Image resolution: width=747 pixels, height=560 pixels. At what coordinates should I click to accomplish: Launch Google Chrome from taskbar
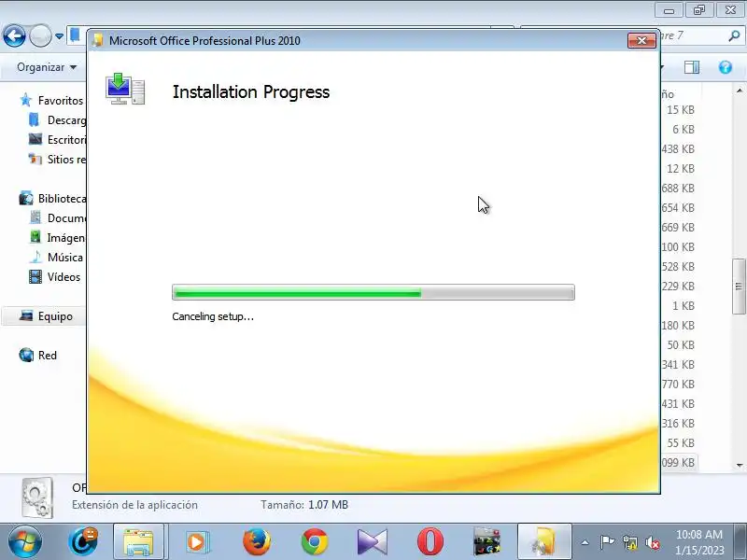pyautogui.click(x=314, y=541)
